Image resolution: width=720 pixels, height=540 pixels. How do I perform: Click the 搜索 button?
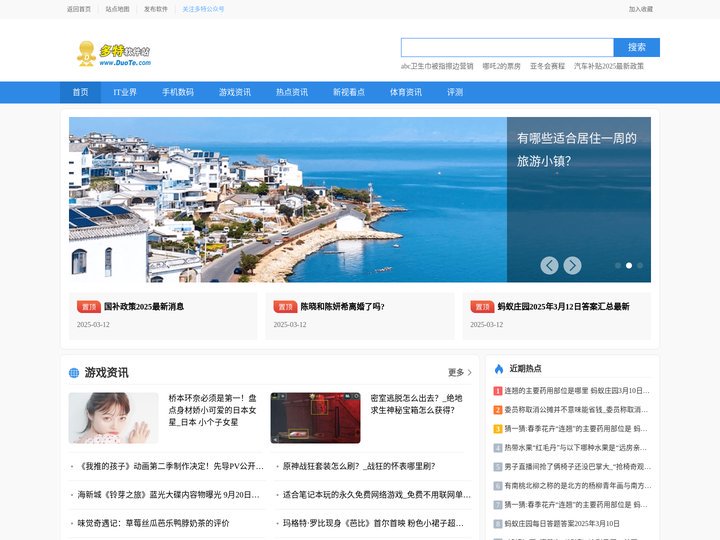coord(636,47)
